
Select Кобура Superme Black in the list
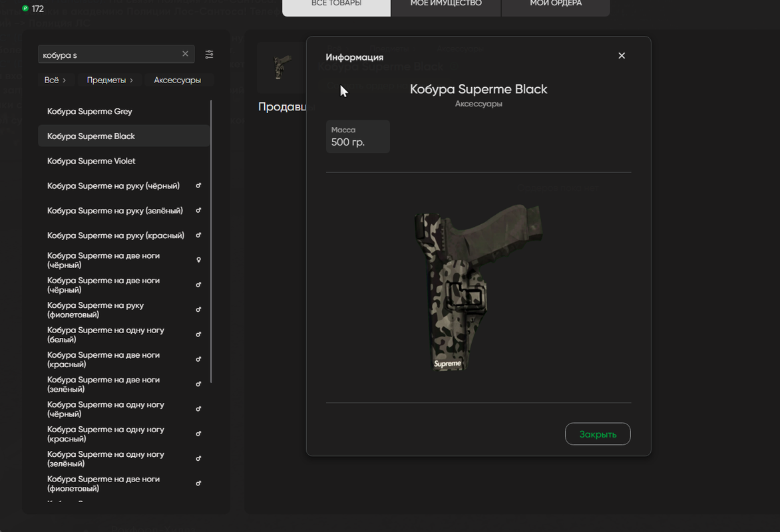point(123,136)
